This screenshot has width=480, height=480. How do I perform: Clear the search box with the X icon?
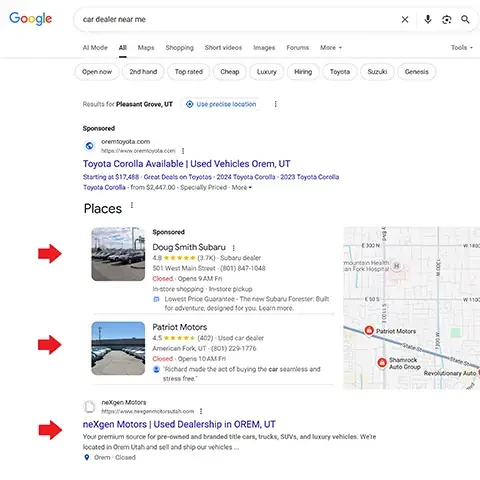(x=405, y=20)
